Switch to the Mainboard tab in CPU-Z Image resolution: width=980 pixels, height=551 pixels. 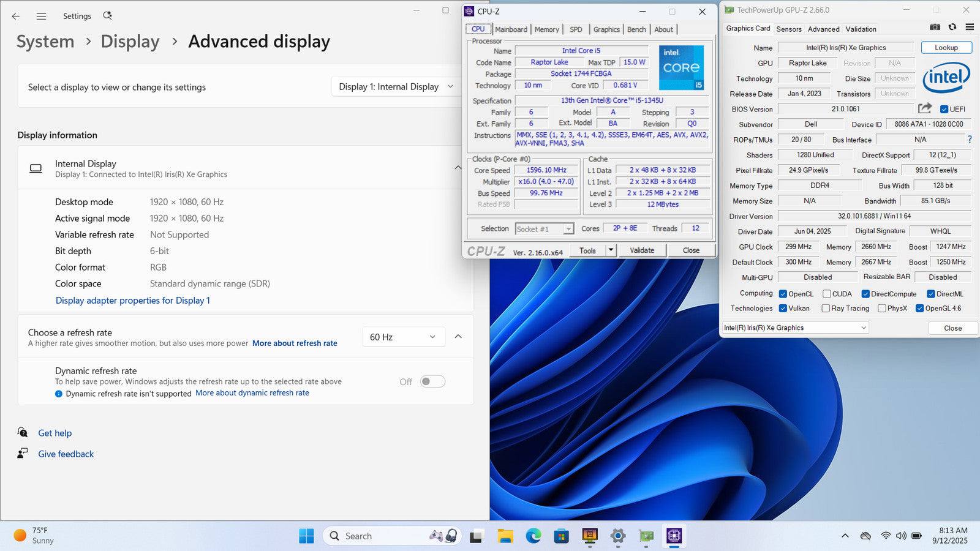(x=511, y=29)
